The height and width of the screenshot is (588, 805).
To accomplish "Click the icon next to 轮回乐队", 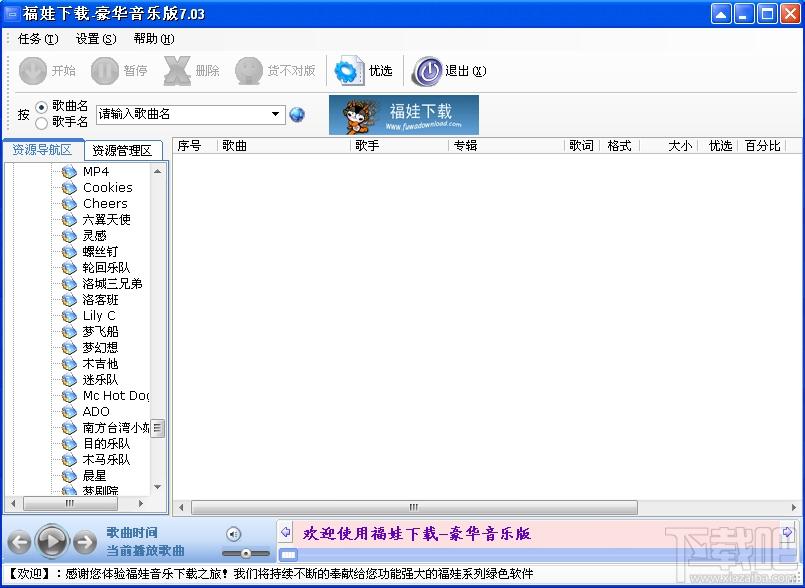I will click(x=69, y=268).
